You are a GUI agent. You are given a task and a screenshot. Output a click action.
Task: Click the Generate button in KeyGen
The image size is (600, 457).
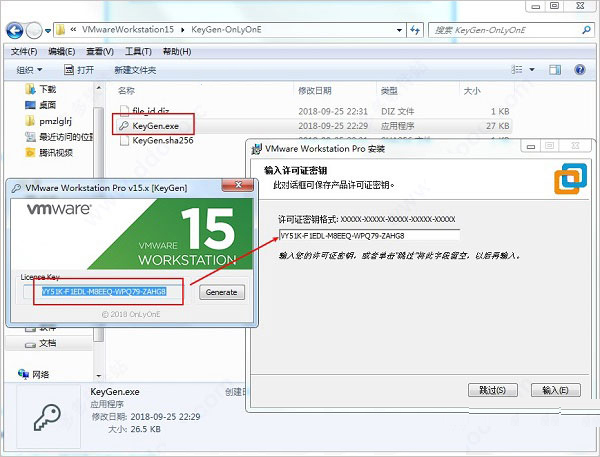click(222, 292)
